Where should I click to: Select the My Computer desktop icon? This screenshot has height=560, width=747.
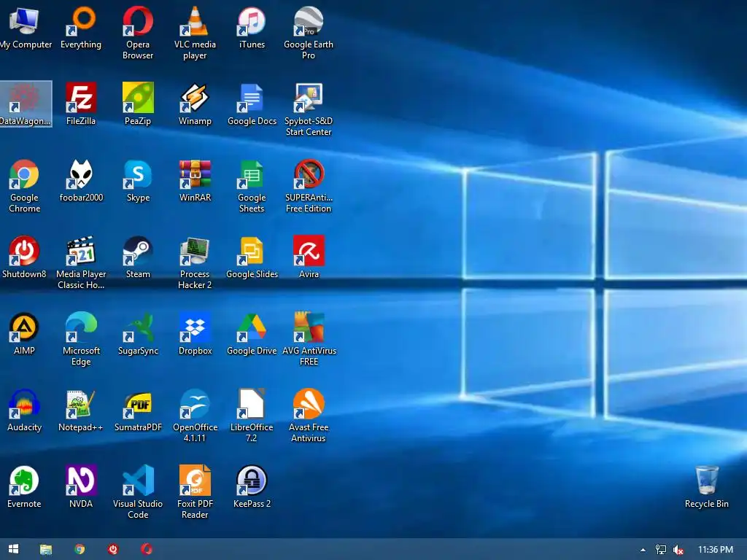pos(24,28)
